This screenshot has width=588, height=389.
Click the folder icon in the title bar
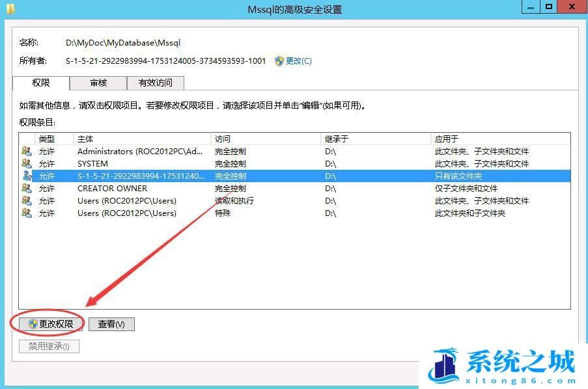[11, 8]
